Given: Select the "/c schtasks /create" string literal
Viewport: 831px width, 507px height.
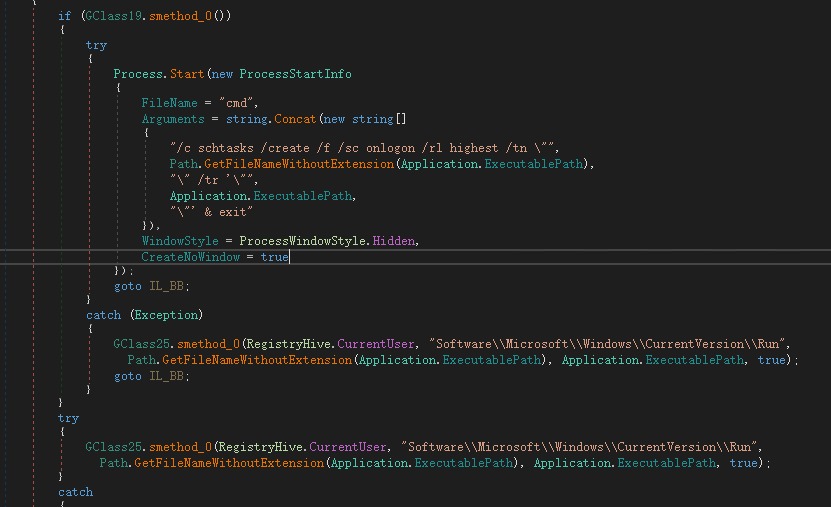Looking at the screenshot, I should (362, 148).
